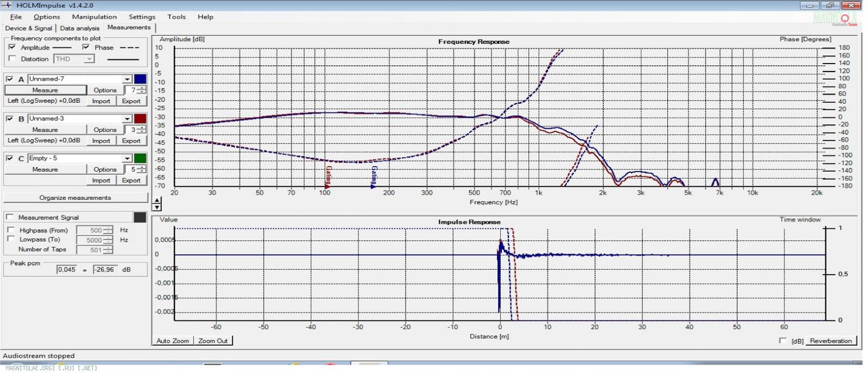Click the dark red color swatch for slot B

coord(140,119)
